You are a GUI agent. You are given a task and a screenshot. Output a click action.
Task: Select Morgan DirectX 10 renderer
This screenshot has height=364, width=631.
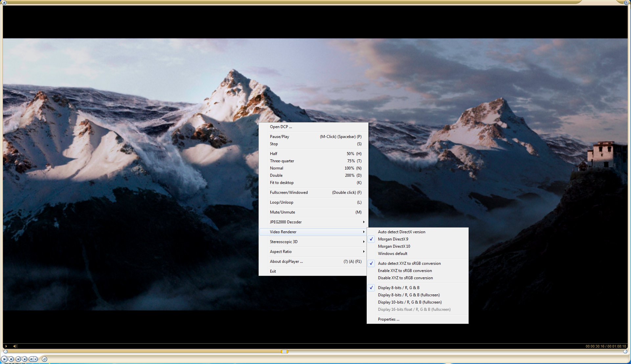(x=394, y=246)
